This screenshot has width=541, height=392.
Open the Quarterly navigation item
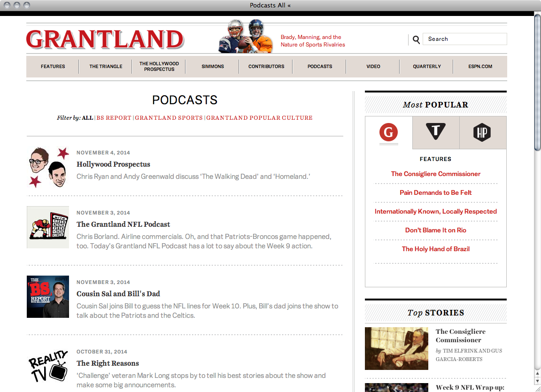coord(427,67)
